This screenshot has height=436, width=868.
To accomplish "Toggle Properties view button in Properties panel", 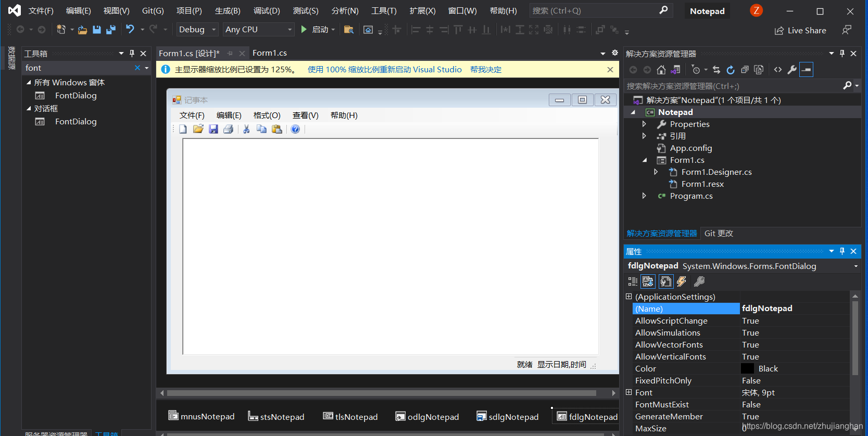I will point(666,281).
